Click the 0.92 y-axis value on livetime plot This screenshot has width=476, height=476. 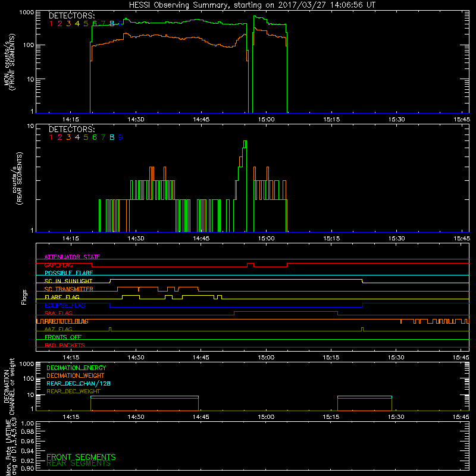[27, 461]
